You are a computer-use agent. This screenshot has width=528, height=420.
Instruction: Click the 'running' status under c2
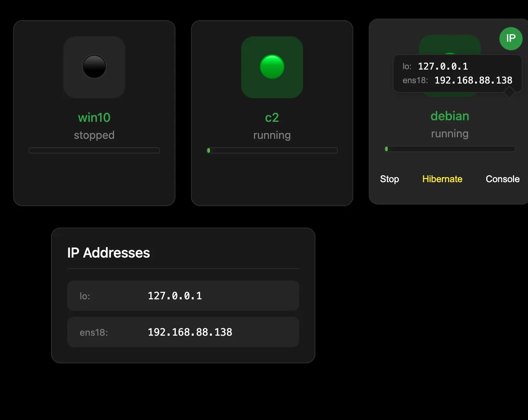(x=272, y=135)
